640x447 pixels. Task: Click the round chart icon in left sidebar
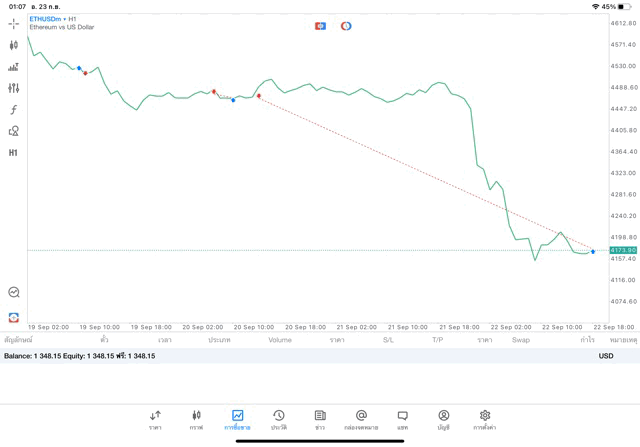pyautogui.click(x=14, y=292)
